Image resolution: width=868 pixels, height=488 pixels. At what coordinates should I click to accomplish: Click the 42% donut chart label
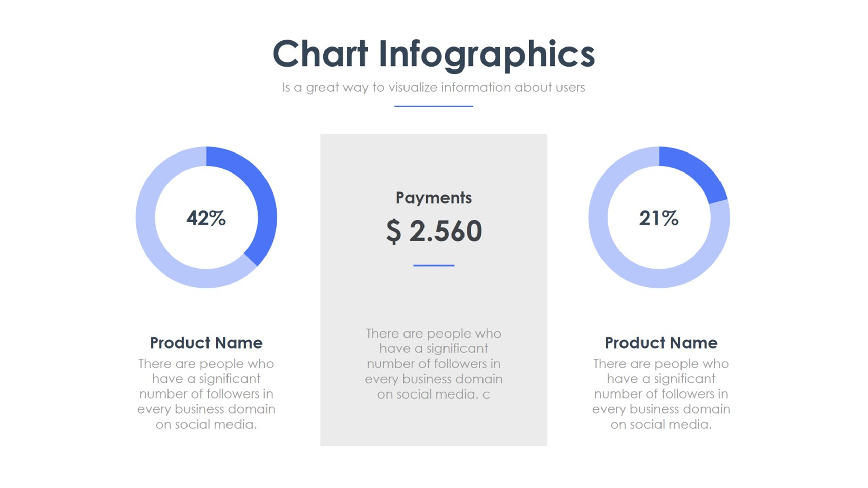point(206,218)
